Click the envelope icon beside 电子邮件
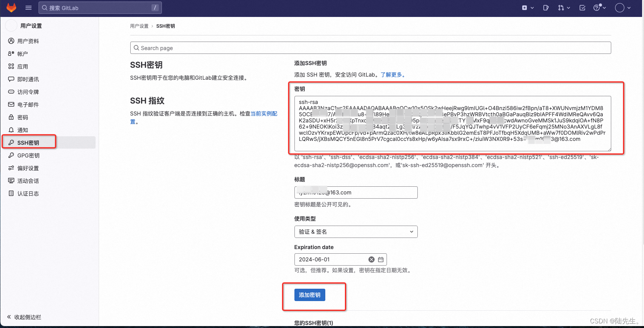 coord(11,104)
